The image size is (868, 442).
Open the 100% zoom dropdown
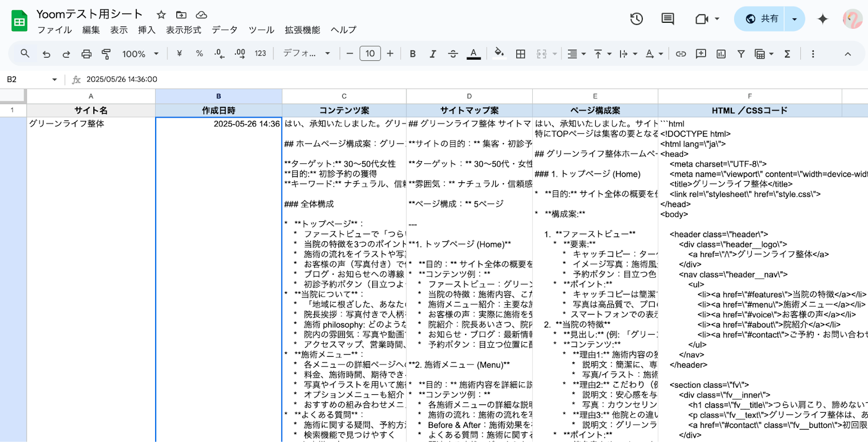click(x=140, y=54)
